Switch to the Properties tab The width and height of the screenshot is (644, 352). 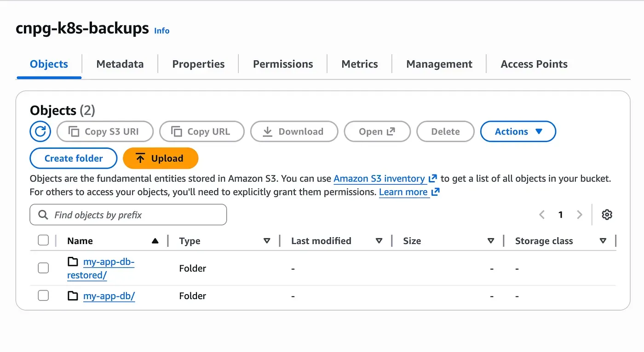pos(198,64)
